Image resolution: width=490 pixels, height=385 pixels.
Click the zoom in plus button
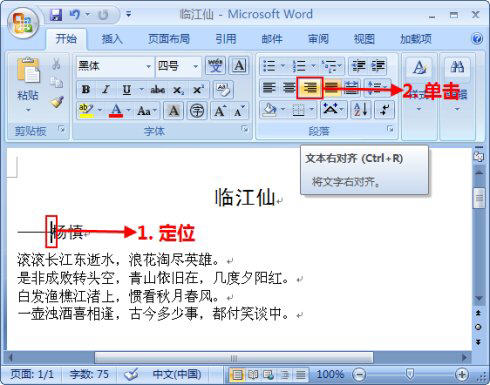point(462,374)
